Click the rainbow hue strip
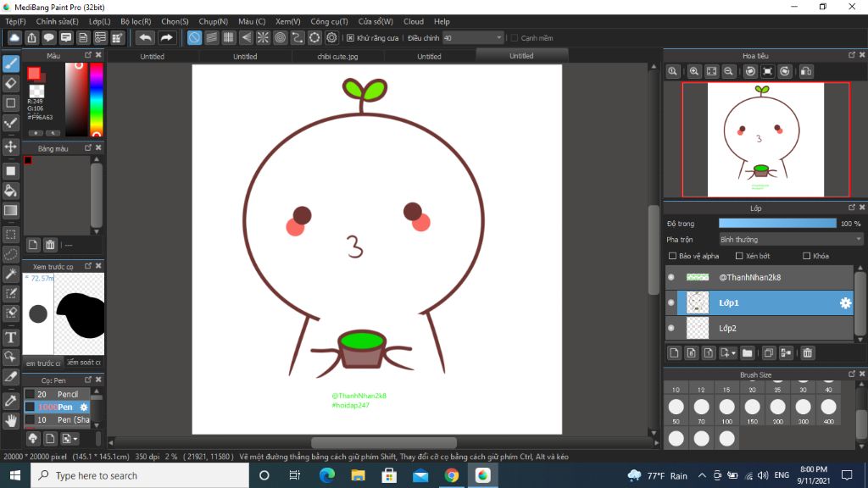 pyautogui.click(x=97, y=99)
